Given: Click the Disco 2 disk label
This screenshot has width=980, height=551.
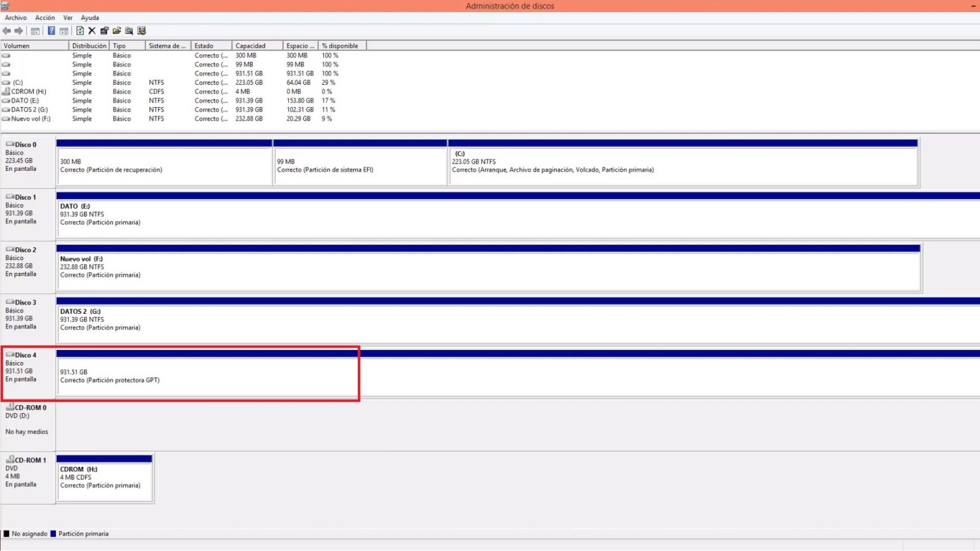Looking at the screenshot, I should click(28, 267).
